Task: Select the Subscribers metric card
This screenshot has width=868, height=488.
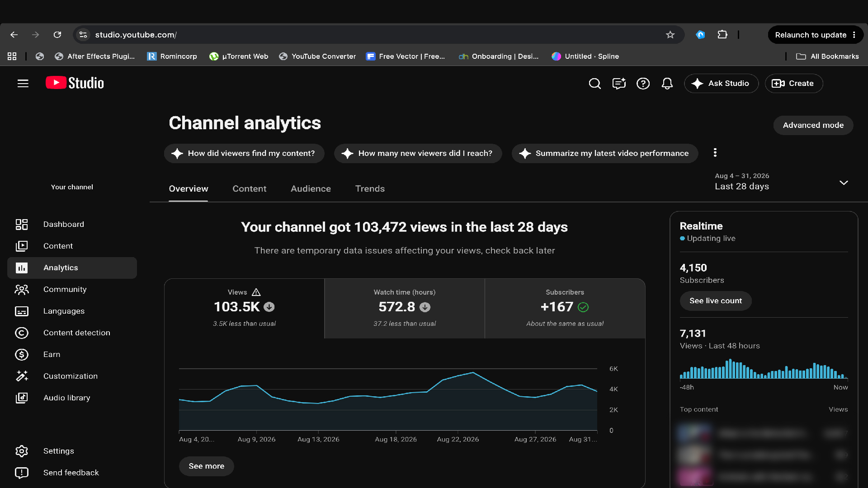Action: pyautogui.click(x=565, y=309)
